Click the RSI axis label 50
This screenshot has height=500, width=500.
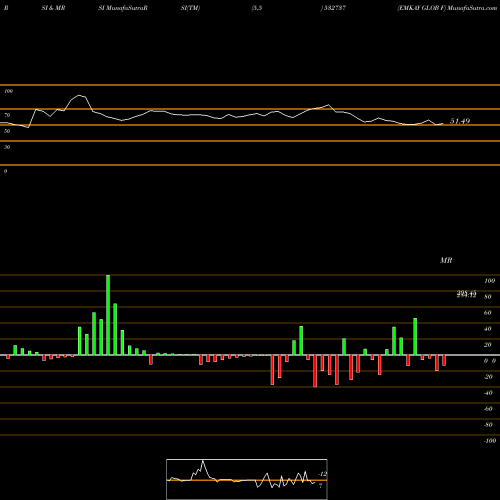(7, 131)
